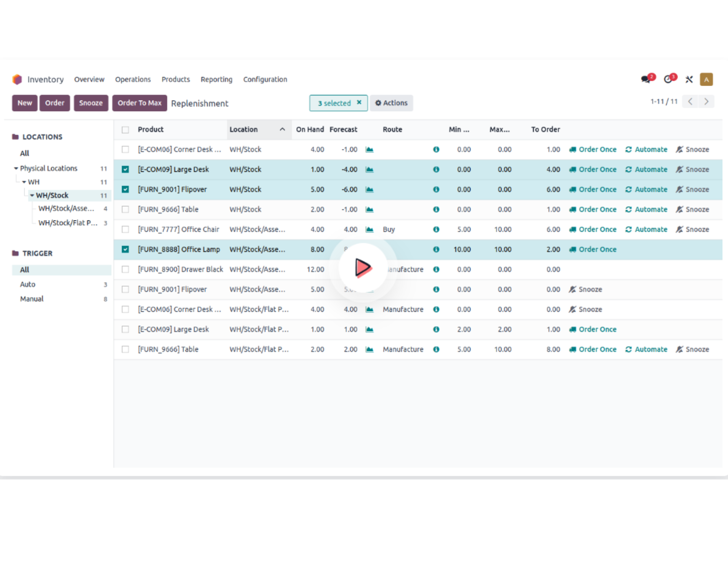Image resolution: width=728 pixels, height=569 pixels.
Task: Open forecast graph for Corner Desk WH/Stock
Action: [369, 149]
